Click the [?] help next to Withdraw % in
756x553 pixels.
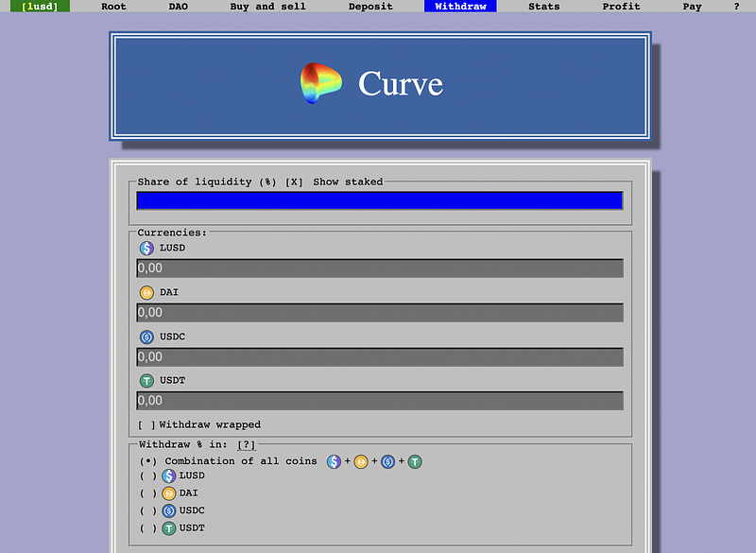coord(246,444)
